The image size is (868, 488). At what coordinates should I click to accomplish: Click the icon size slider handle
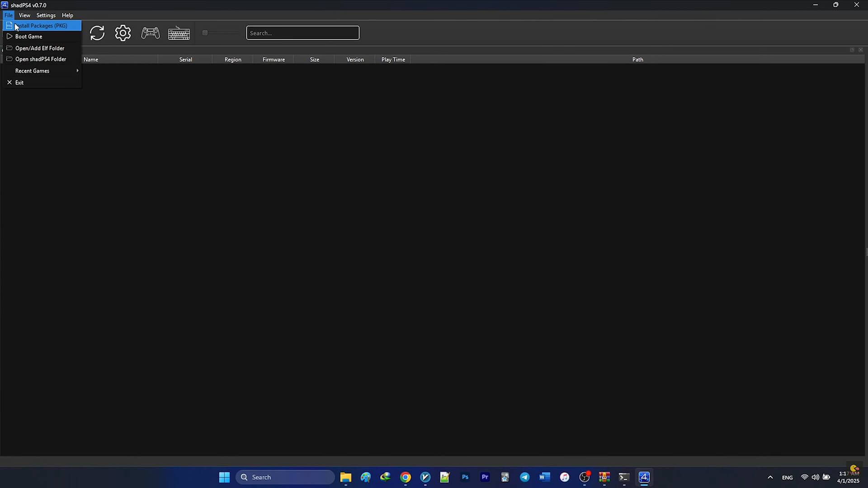pyautogui.click(x=205, y=33)
